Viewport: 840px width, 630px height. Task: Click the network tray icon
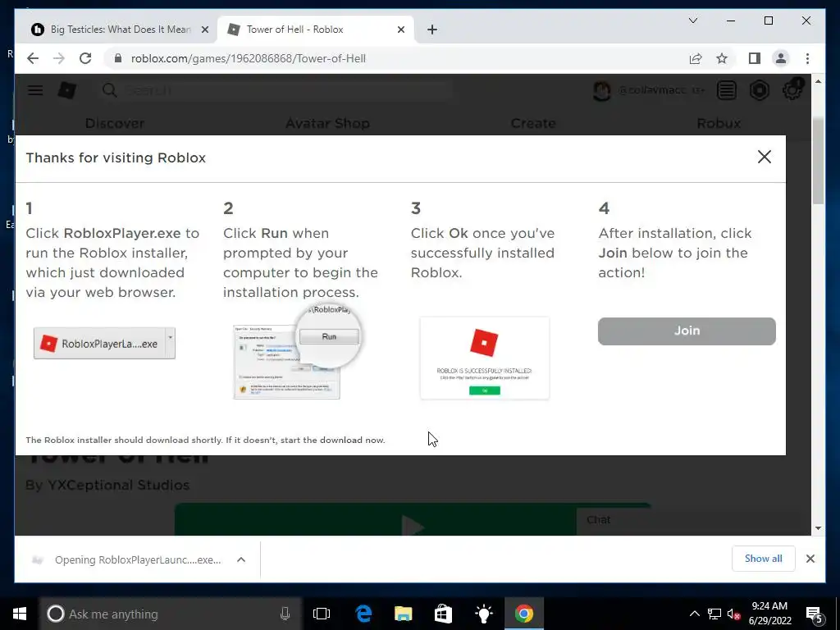tap(714, 614)
